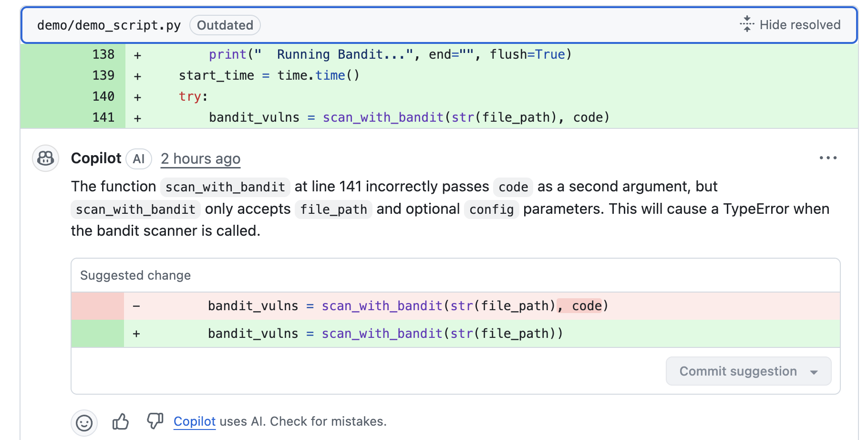Expand the Commit suggestion dropdown arrow
868x440 pixels.
814,372
